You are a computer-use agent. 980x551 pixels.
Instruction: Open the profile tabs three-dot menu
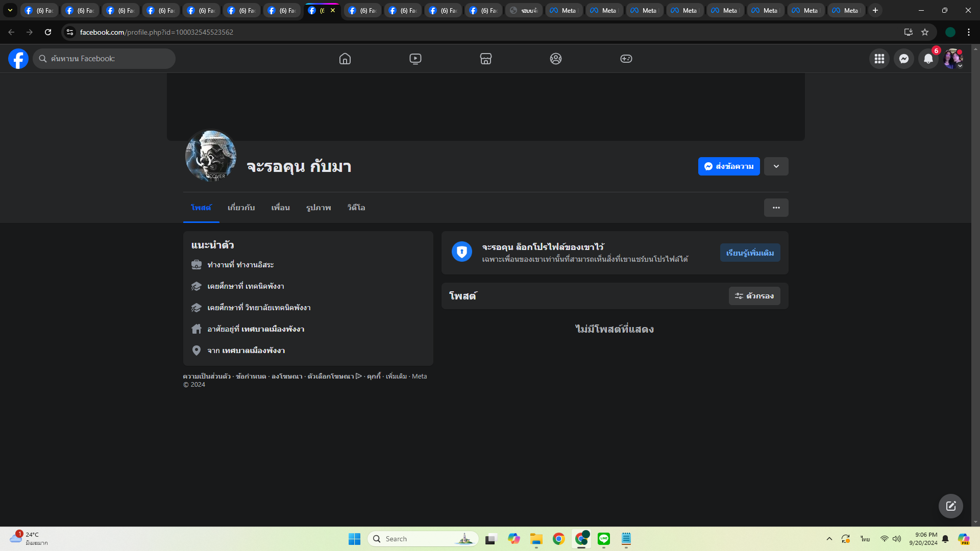776,208
